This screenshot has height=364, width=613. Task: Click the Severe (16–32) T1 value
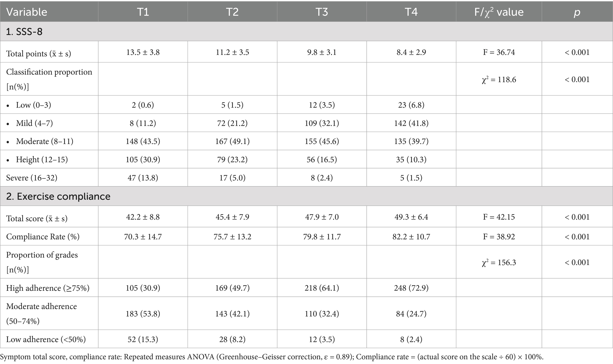(x=143, y=178)
